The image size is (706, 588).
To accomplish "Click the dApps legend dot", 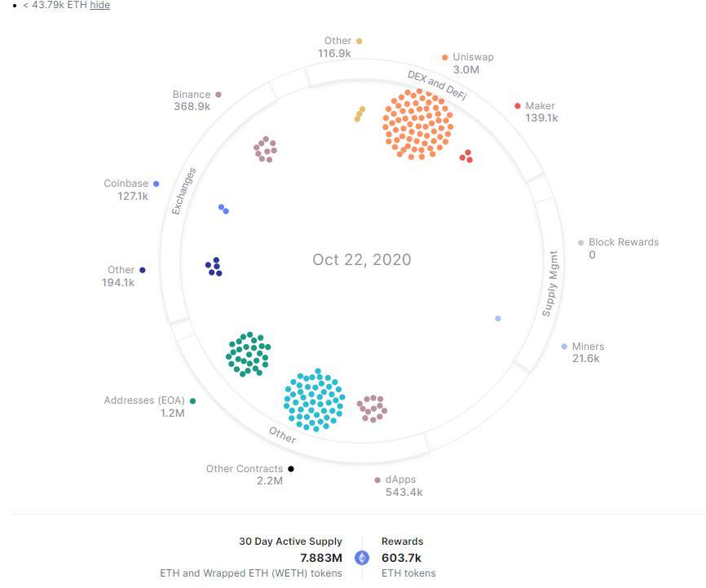I will pyautogui.click(x=377, y=480).
